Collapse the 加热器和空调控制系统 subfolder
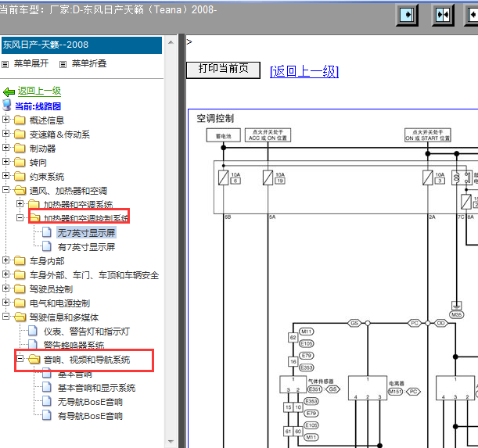The image size is (478, 448). pos(20,217)
